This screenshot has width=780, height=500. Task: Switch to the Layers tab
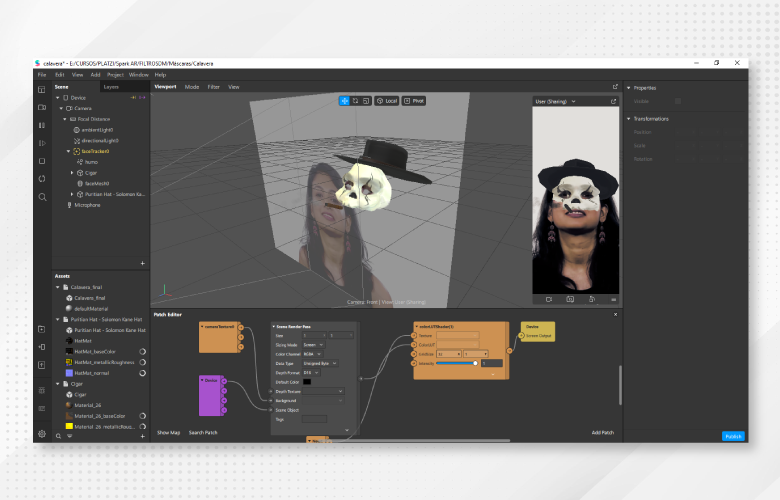click(x=111, y=87)
